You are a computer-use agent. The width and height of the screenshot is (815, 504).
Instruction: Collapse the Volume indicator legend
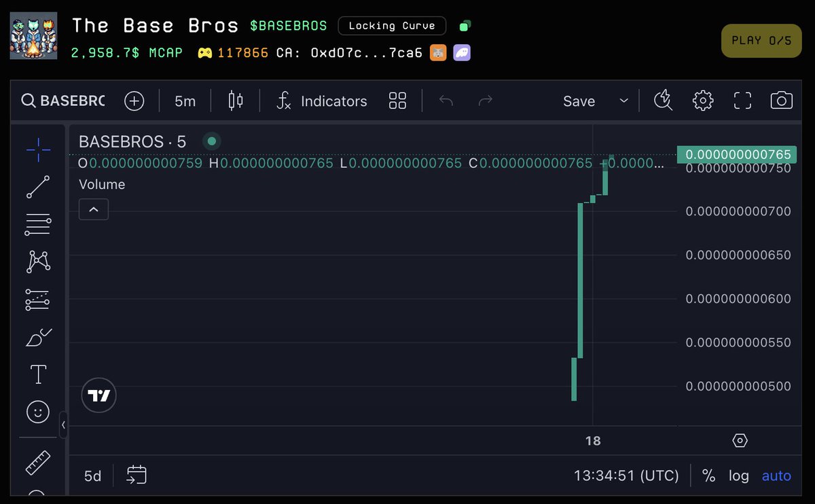point(94,210)
